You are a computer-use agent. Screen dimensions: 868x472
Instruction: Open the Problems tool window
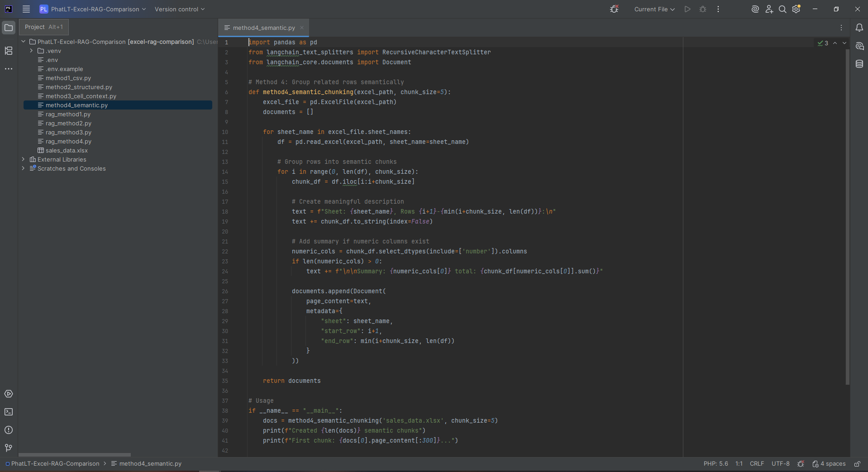(x=9, y=430)
